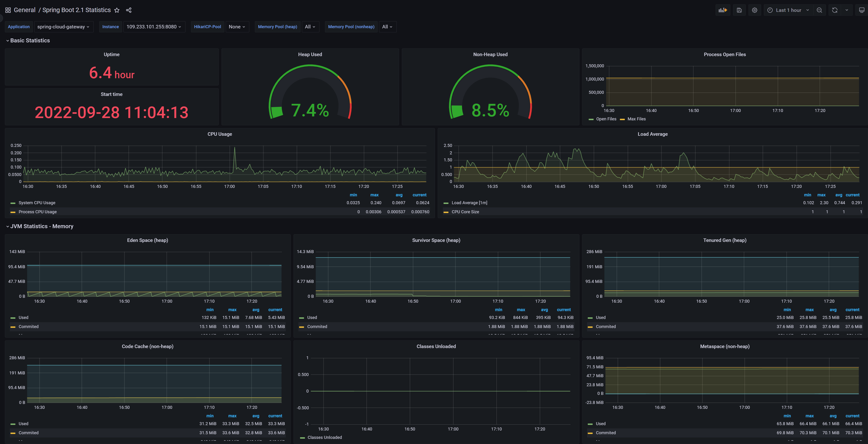Star the Spring Boot 2.1 Statistics dashboard
Image resolution: width=868 pixels, height=444 pixels.
[116, 10]
